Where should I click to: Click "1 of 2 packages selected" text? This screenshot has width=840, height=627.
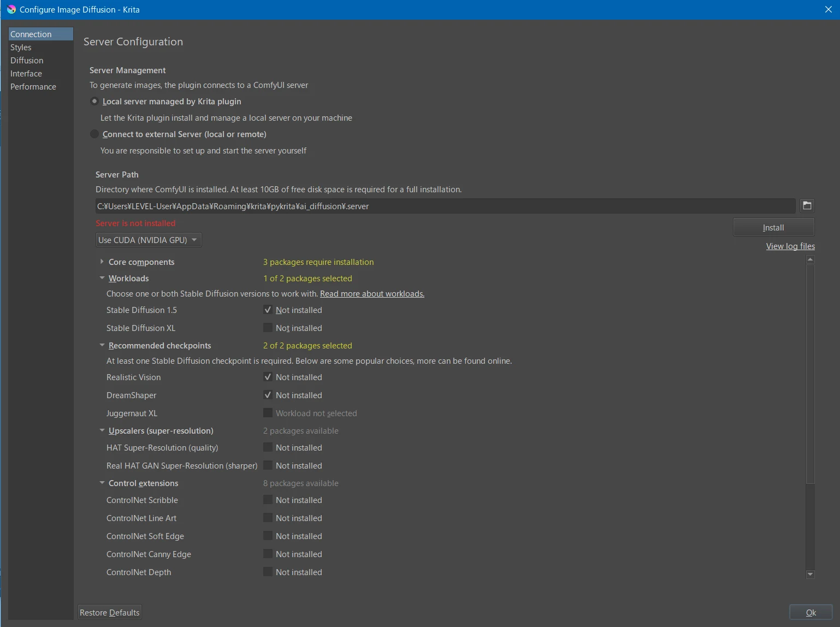click(307, 279)
